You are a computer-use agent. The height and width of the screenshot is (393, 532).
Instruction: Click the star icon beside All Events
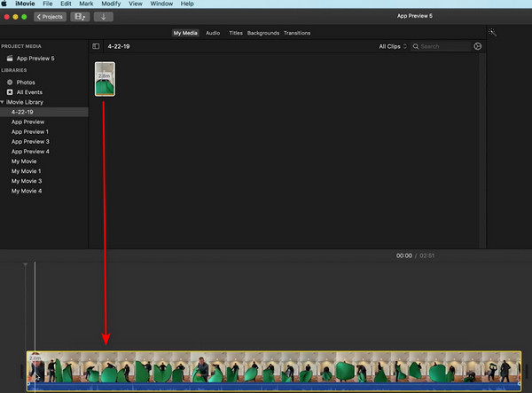[10, 92]
